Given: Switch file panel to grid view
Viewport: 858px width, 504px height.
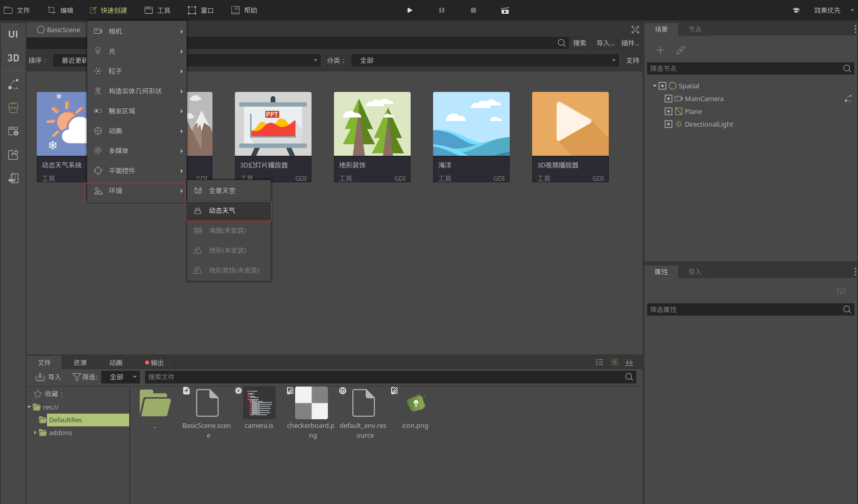Looking at the screenshot, I should [615, 362].
